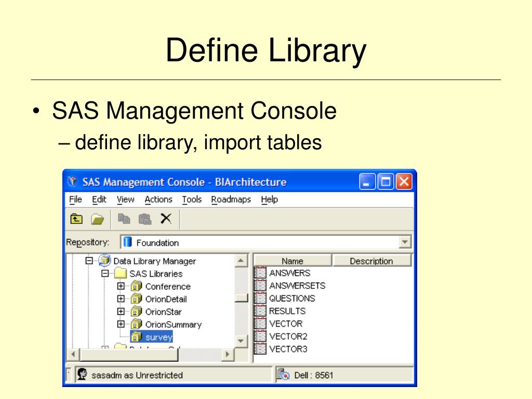Open the File menu
Viewport: 532px width, 399px height.
click(75, 199)
